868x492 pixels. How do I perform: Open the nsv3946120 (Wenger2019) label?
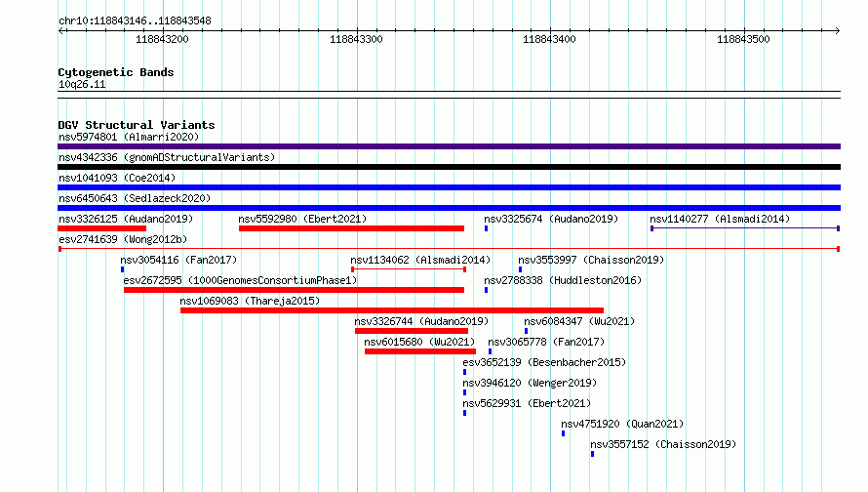(x=530, y=383)
